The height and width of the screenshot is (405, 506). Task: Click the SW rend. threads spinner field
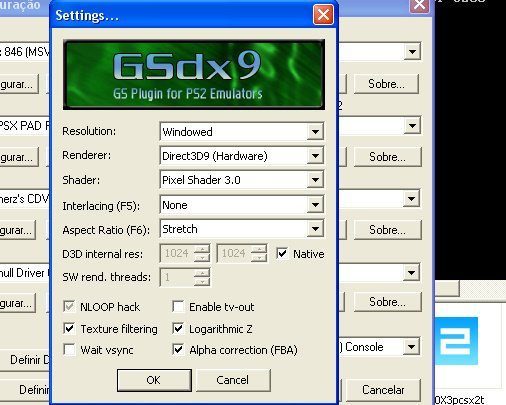click(x=185, y=277)
